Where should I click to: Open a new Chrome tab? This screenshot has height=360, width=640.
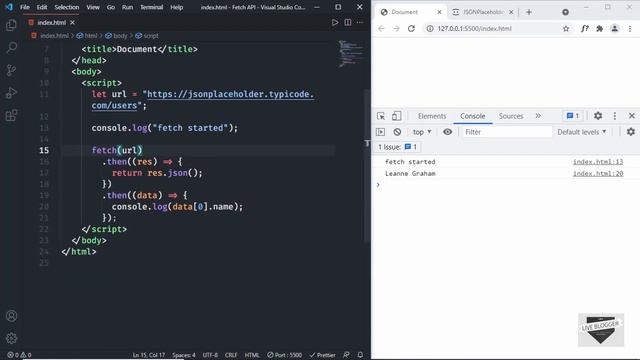(529, 12)
